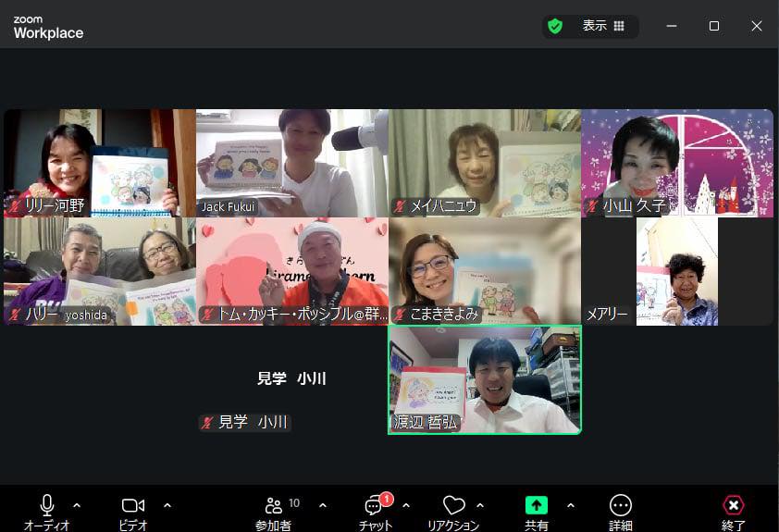Expand audio options chevron beside オーディオ
Screen dimensions: 779x532
click(77, 505)
